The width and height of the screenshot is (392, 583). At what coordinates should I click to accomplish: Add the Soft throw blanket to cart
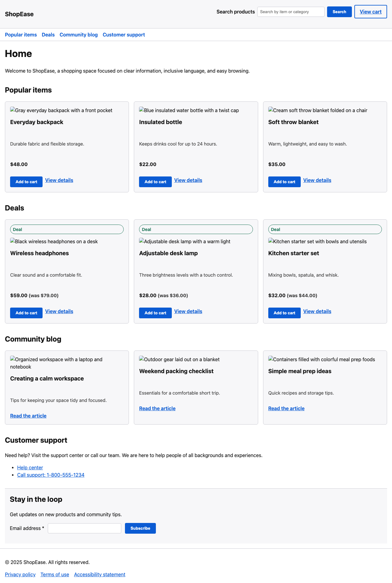click(284, 182)
